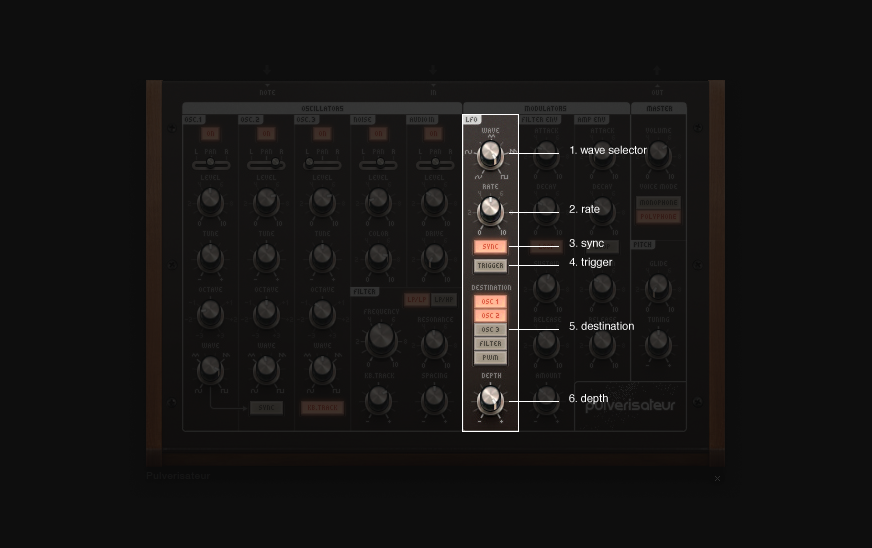Click the OSC.2 pan slider

[266, 164]
